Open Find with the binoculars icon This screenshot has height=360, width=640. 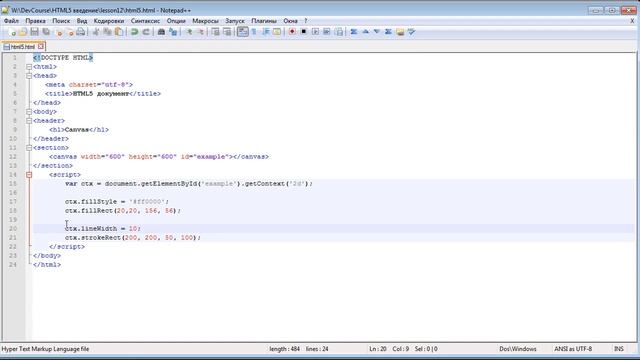click(161, 32)
